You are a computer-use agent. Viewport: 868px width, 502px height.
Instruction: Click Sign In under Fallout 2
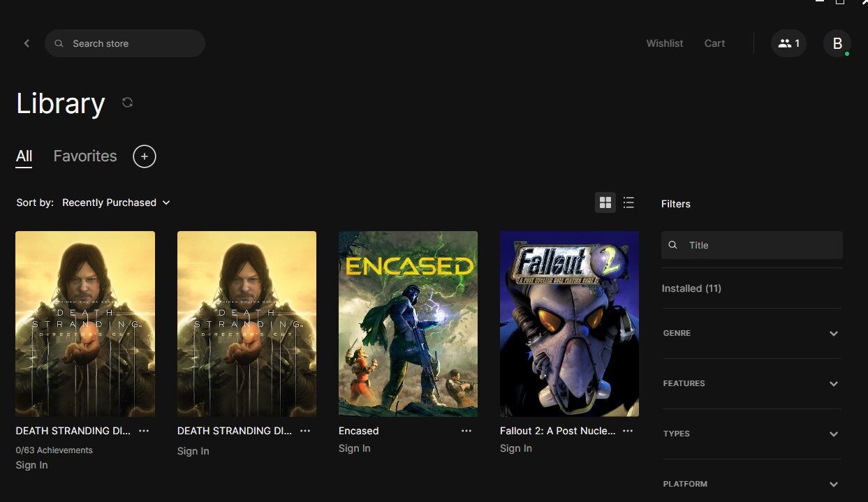point(516,448)
